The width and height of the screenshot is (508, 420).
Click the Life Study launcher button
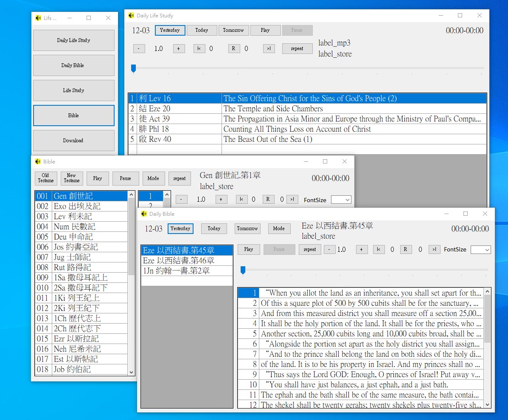73,90
